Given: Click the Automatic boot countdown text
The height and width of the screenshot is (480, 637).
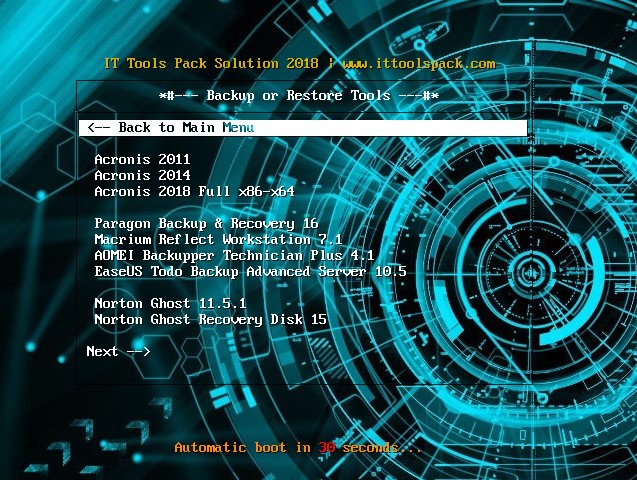Looking at the screenshot, I should (x=298, y=448).
